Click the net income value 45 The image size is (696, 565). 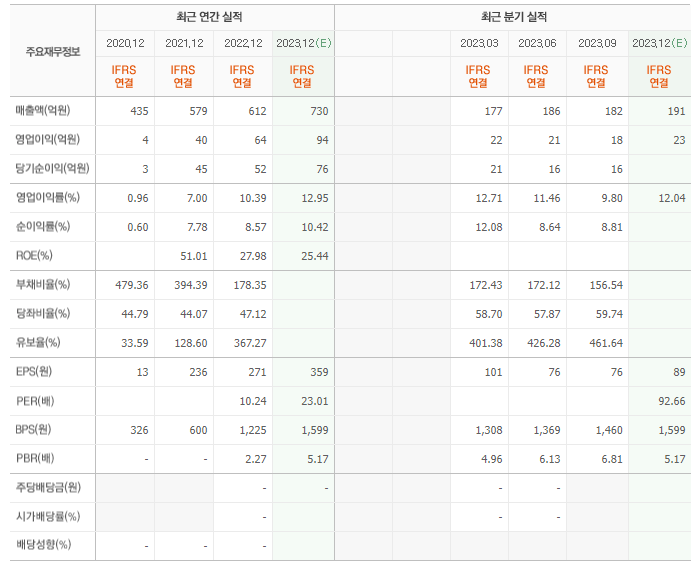(x=201, y=169)
